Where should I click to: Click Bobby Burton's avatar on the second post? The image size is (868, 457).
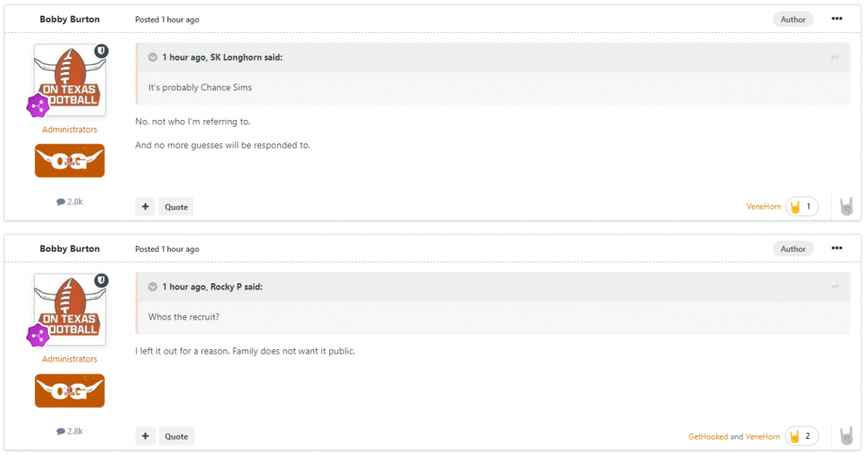click(69, 311)
